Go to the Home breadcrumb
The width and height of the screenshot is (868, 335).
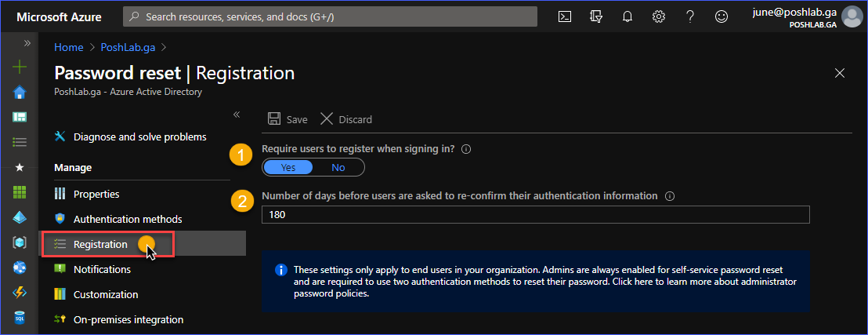tap(69, 47)
